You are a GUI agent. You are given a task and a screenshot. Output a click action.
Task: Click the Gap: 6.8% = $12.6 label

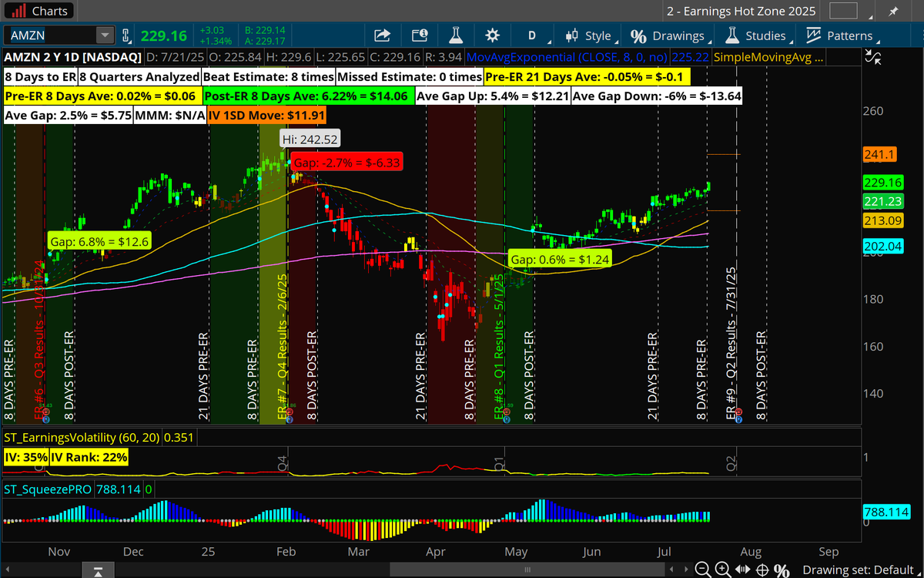click(99, 240)
